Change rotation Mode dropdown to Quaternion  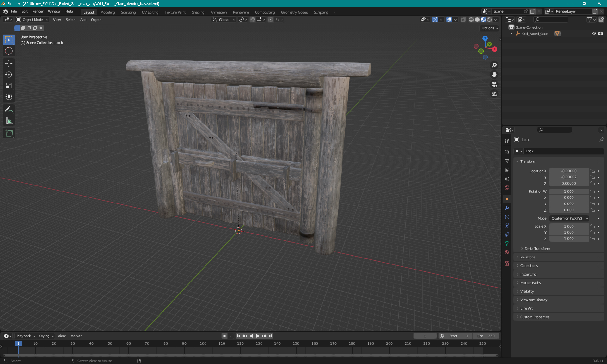pyautogui.click(x=569, y=218)
